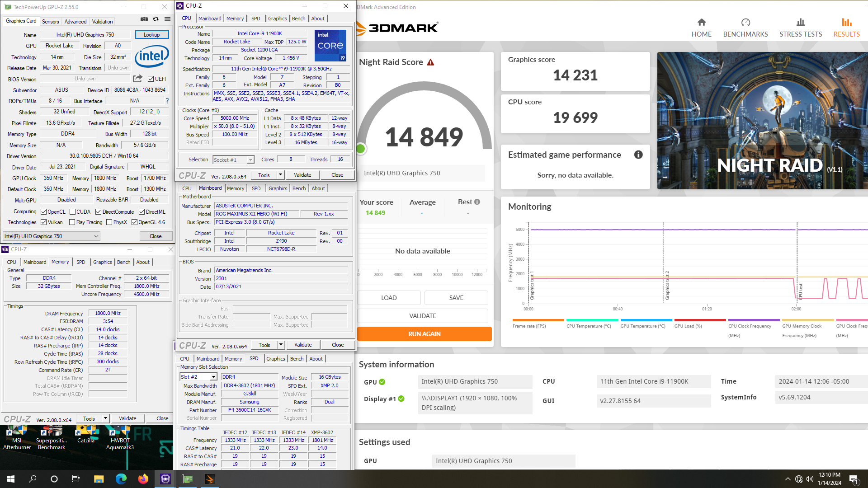Switch to the Advanced tab in GPU-Z
The image size is (868, 488).
(x=75, y=22)
